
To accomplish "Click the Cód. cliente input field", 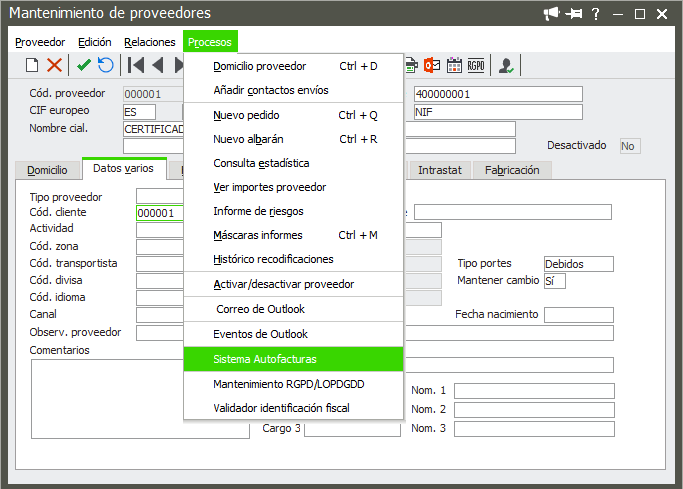I will 160,212.
